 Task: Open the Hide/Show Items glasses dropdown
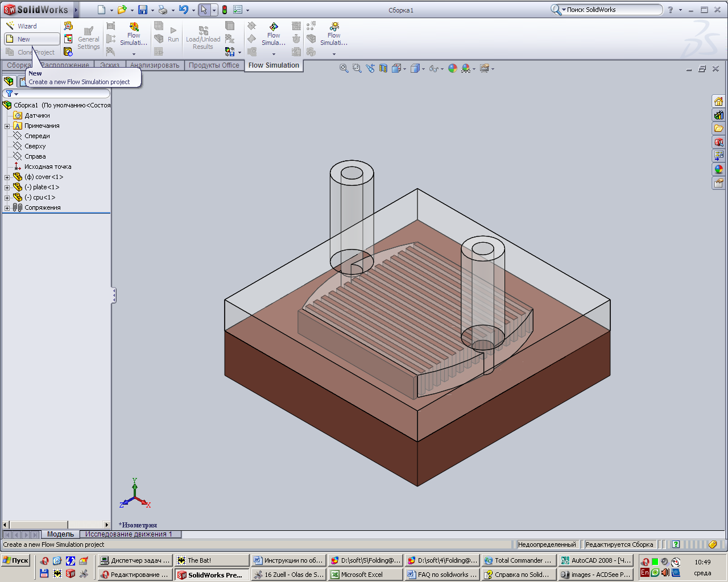tap(436, 68)
